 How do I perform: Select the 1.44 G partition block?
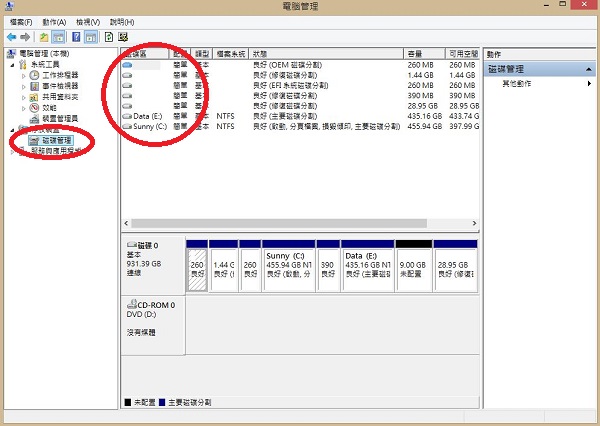(x=223, y=266)
